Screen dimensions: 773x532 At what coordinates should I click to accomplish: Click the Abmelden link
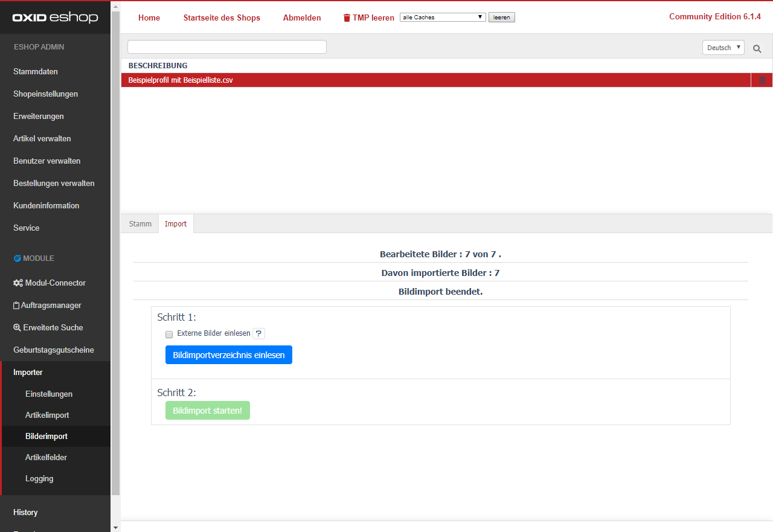point(302,18)
